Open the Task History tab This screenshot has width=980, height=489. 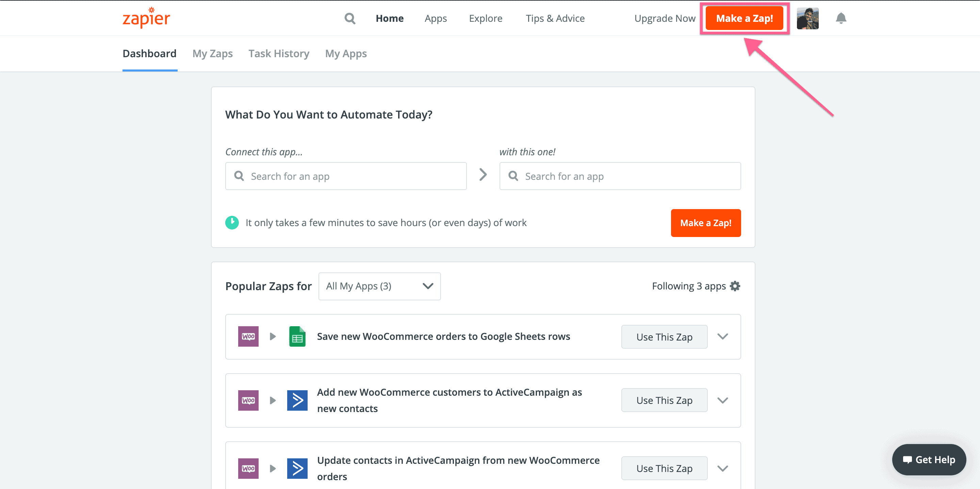point(279,53)
